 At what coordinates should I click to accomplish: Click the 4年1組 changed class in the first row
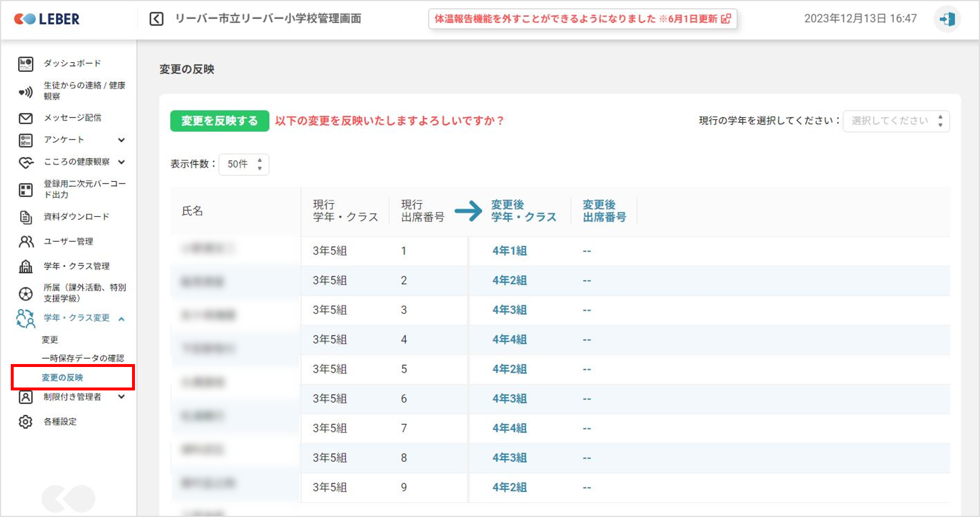point(510,251)
